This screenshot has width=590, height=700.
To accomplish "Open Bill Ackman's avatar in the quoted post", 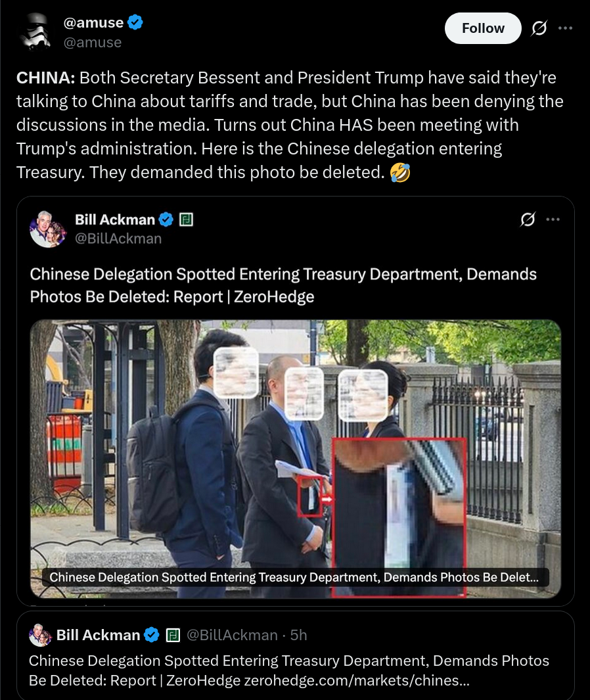I will click(x=48, y=229).
